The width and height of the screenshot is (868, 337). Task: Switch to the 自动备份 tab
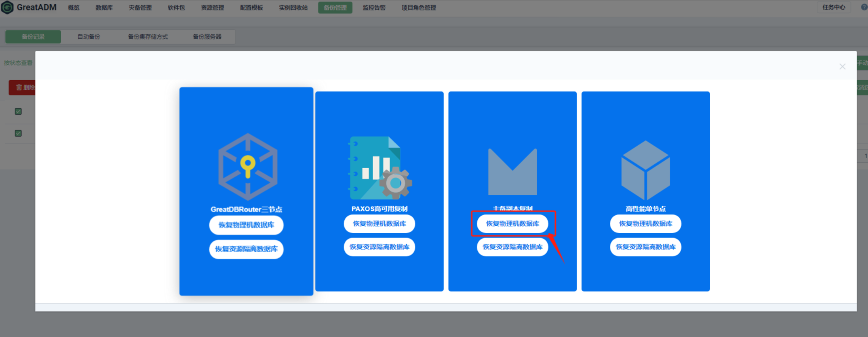click(x=89, y=37)
